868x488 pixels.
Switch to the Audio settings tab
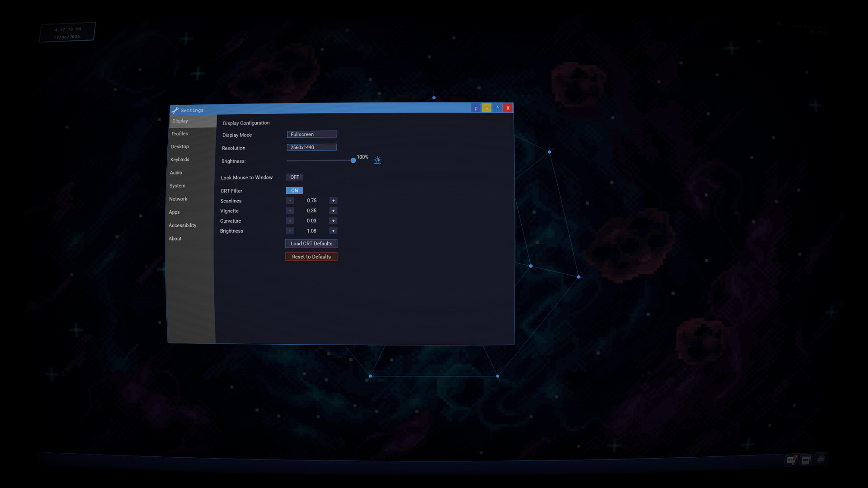click(x=191, y=173)
